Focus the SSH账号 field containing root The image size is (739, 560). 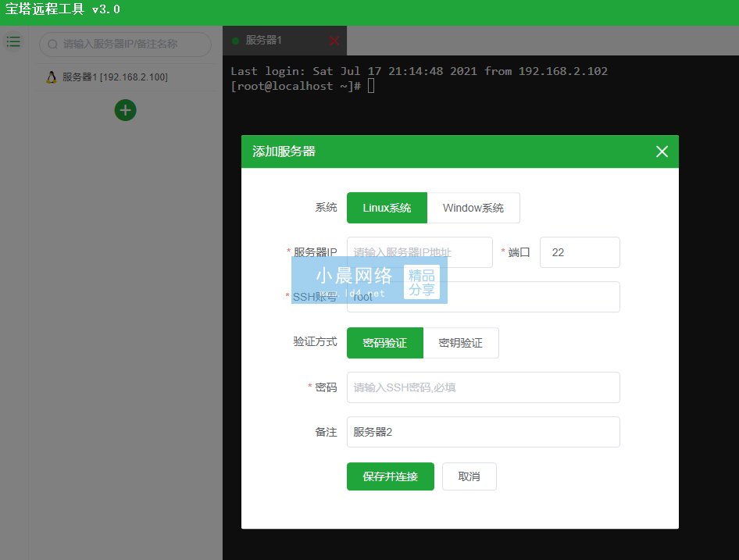(x=483, y=297)
